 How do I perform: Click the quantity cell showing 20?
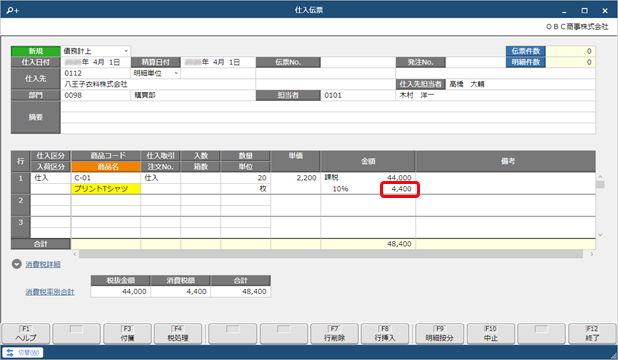(245, 178)
